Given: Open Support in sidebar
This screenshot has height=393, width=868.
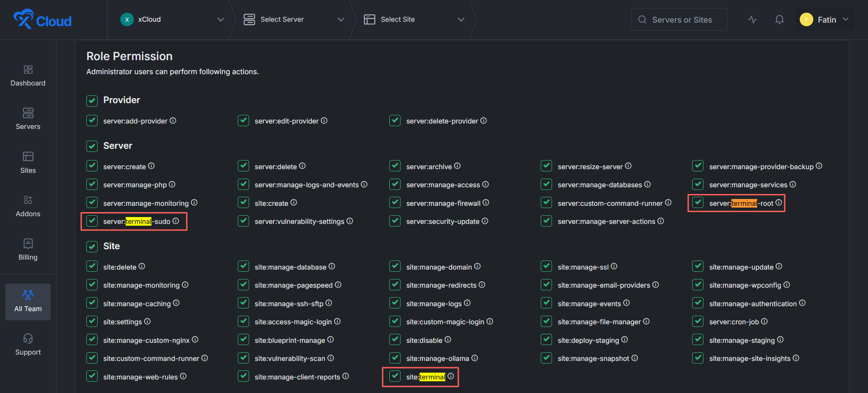Looking at the screenshot, I should tap(28, 345).
